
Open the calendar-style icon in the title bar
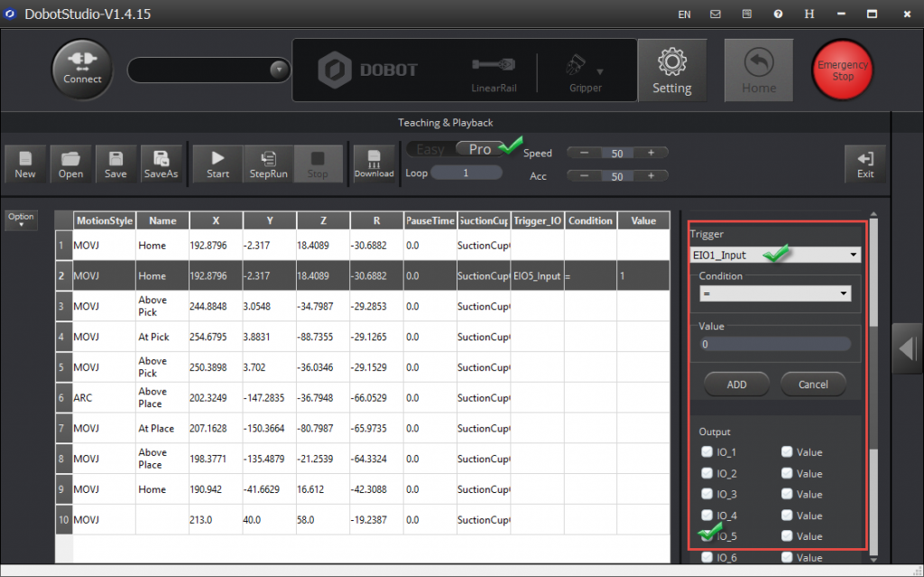[x=746, y=14]
